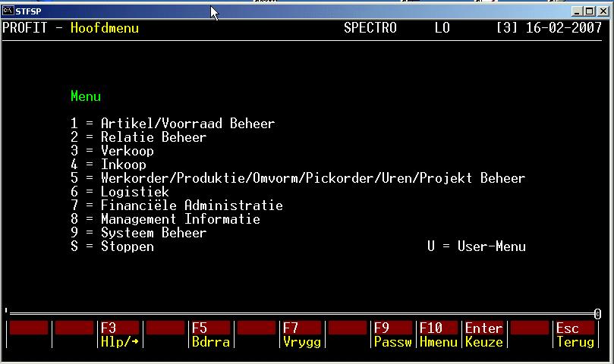This screenshot has width=614, height=364.
Task: Click the SPECTRO company name in header
Action: 370,28
